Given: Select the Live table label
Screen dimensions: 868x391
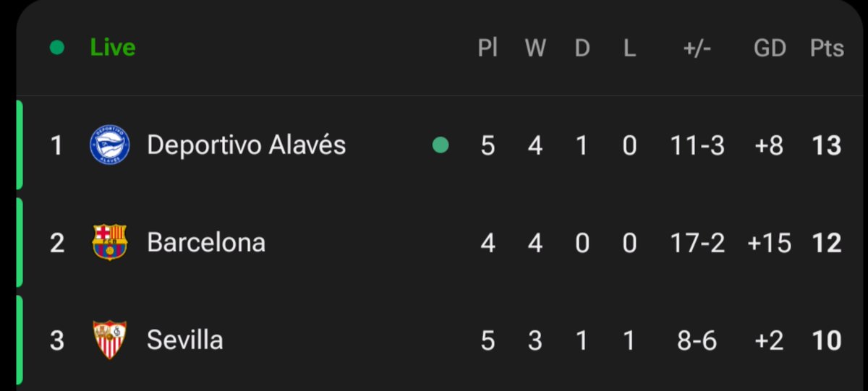Looking at the screenshot, I should 113,48.
